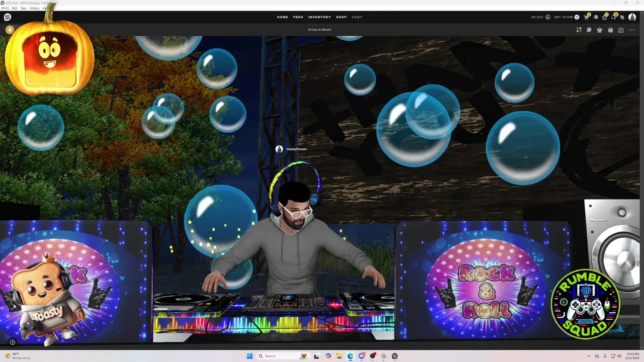Click the gold avatar button under the logo
This screenshot has height=362, width=644.
pyautogui.click(x=9, y=30)
